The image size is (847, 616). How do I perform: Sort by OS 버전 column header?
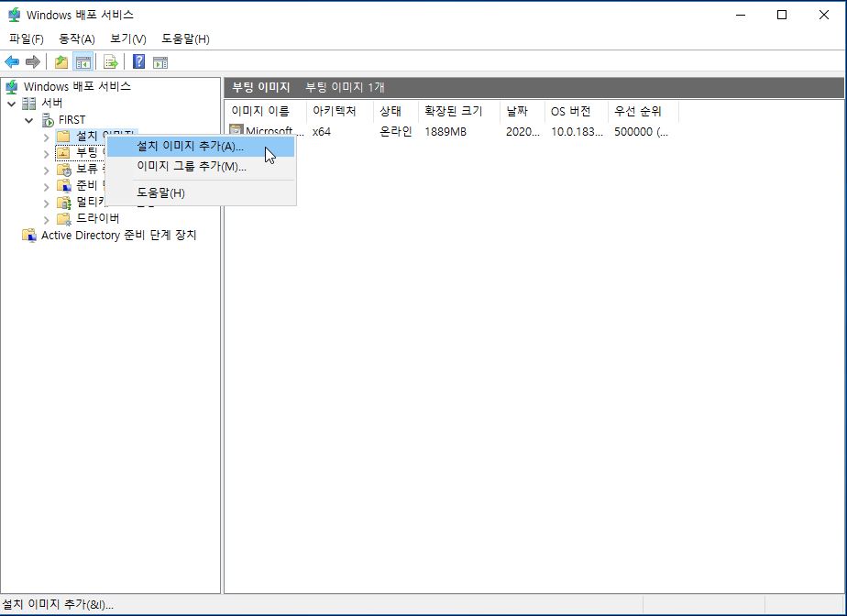coord(577,111)
